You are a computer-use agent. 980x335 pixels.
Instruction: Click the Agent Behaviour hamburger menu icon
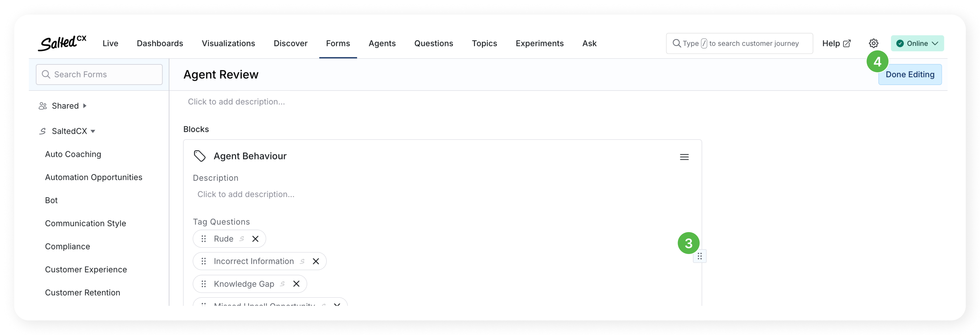(x=684, y=157)
